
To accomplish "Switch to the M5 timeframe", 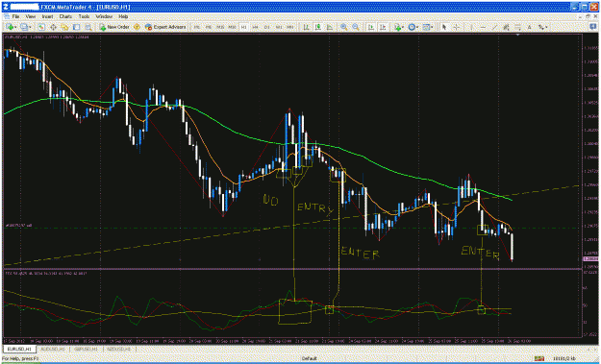I will pyautogui.click(x=208, y=27).
